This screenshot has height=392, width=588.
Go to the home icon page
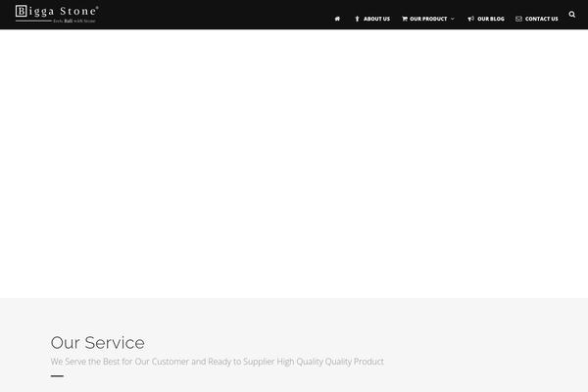(337, 19)
